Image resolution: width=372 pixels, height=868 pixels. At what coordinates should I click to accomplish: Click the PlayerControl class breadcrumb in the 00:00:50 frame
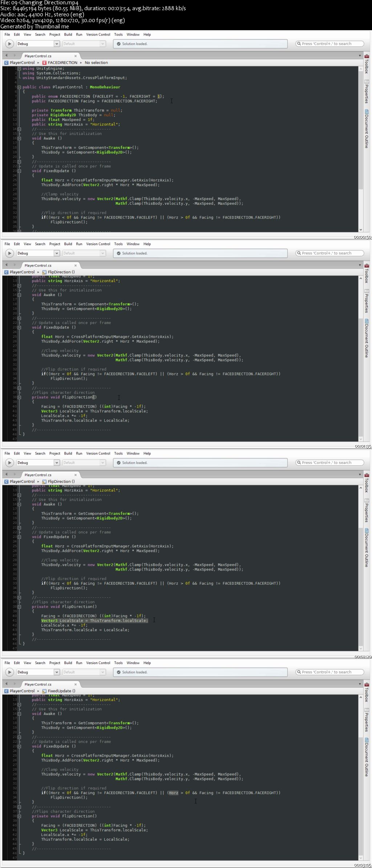[x=19, y=63]
